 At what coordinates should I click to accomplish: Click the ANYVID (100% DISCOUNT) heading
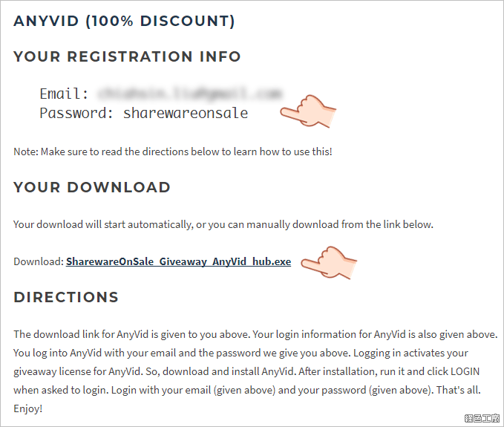pyautogui.click(x=124, y=22)
